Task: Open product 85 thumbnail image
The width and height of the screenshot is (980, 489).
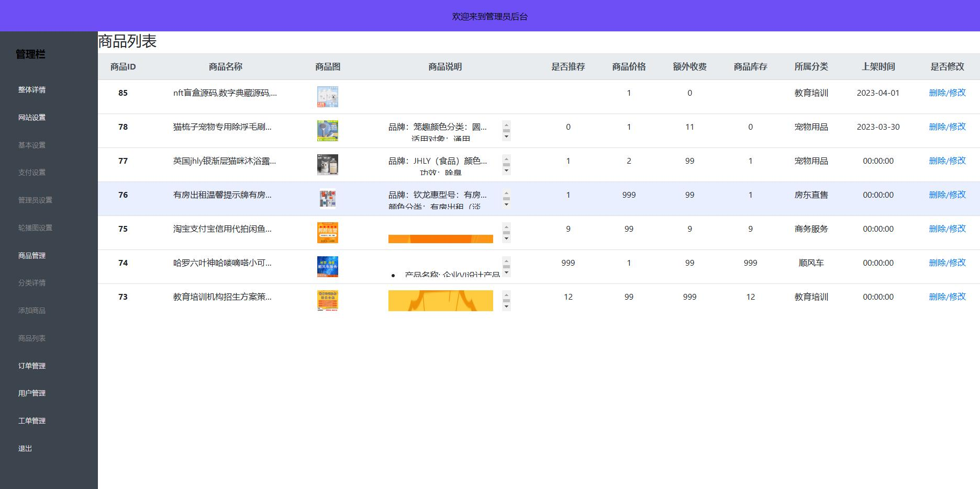Action: (328, 97)
